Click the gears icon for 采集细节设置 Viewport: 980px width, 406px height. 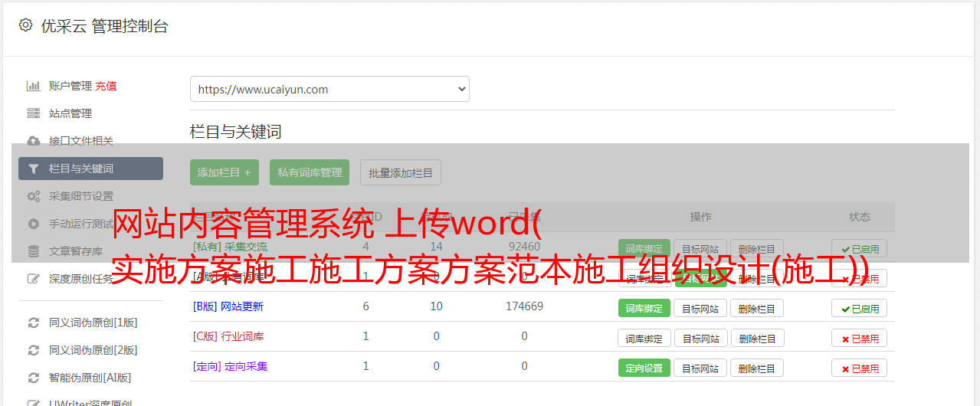tap(34, 196)
